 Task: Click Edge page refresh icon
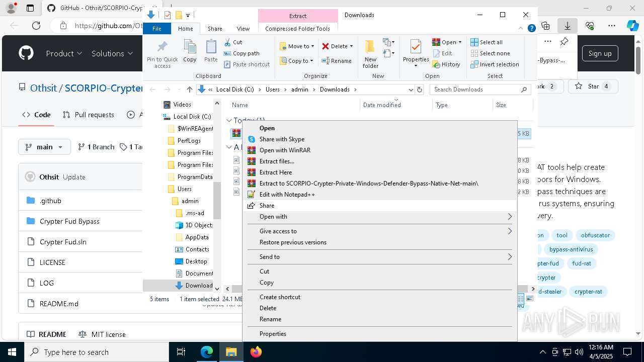tap(36, 26)
